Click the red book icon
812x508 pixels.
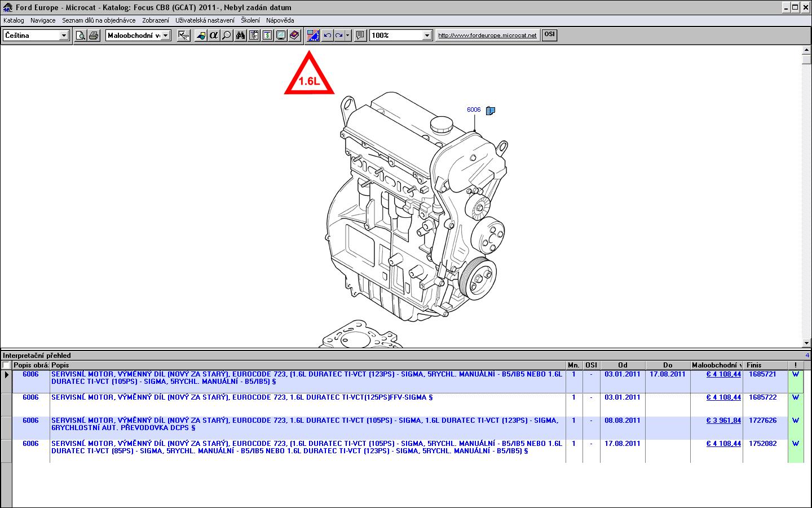[x=294, y=36]
